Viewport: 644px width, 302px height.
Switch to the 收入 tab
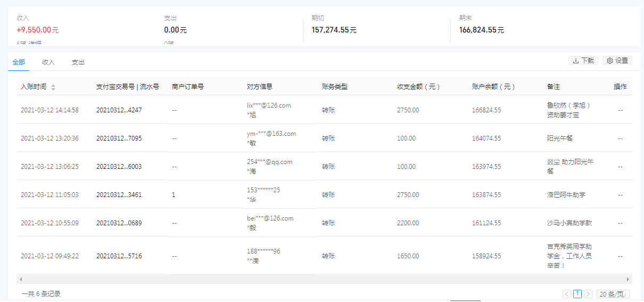(x=48, y=62)
